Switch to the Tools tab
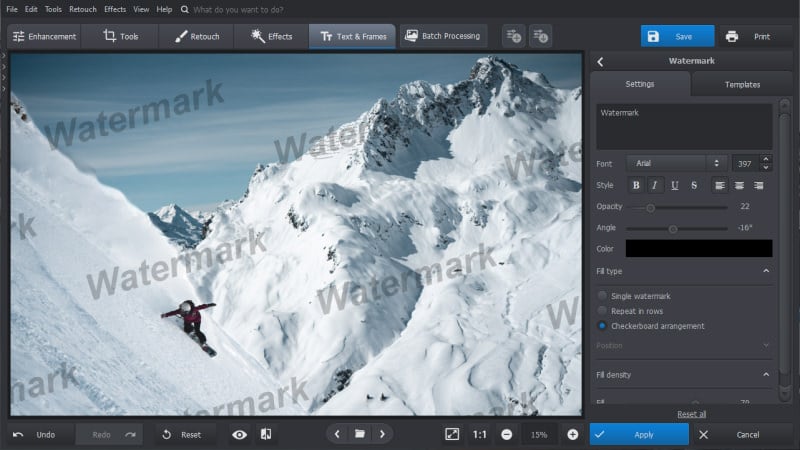 click(x=120, y=36)
